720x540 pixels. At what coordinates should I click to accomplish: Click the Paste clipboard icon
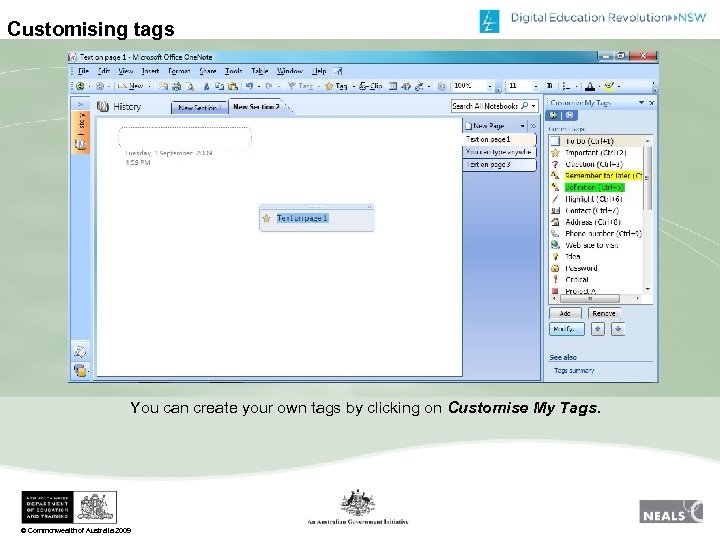click(x=233, y=86)
